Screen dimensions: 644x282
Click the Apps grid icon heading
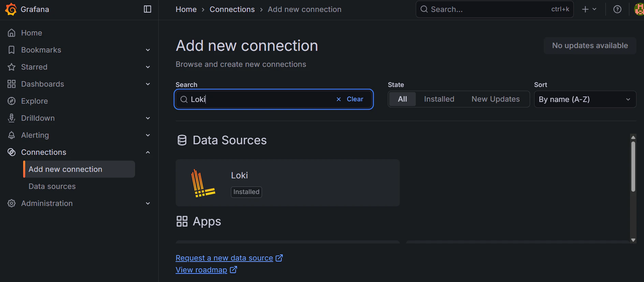click(x=182, y=221)
